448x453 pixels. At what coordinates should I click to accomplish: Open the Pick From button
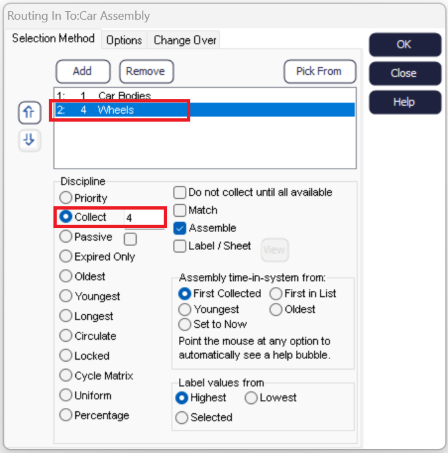(320, 71)
